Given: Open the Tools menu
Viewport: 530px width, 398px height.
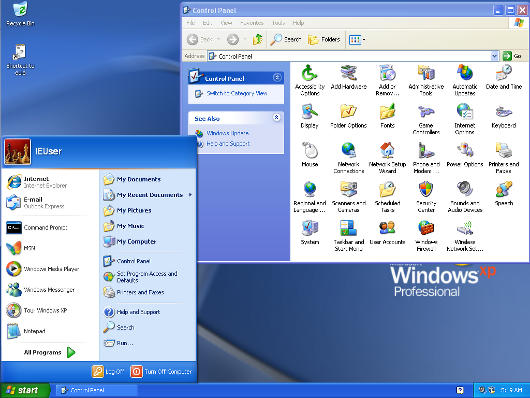Looking at the screenshot, I should (278, 23).
